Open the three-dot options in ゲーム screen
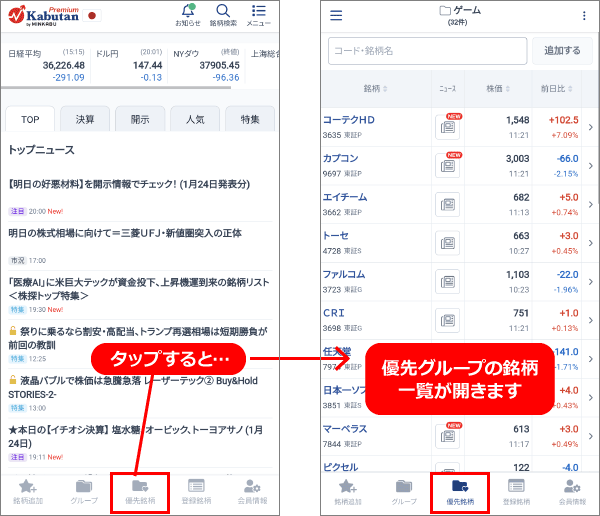 pos(584,16)
